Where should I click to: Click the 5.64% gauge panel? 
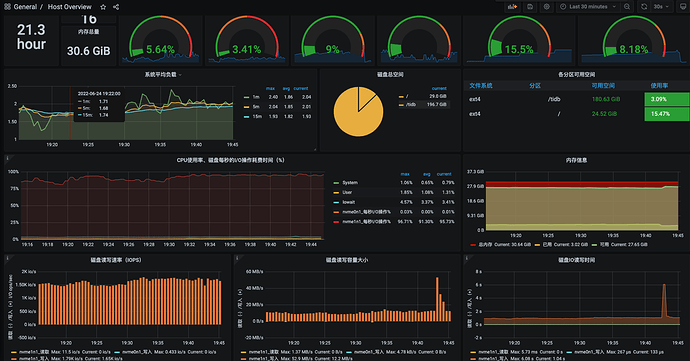[161, 41]
